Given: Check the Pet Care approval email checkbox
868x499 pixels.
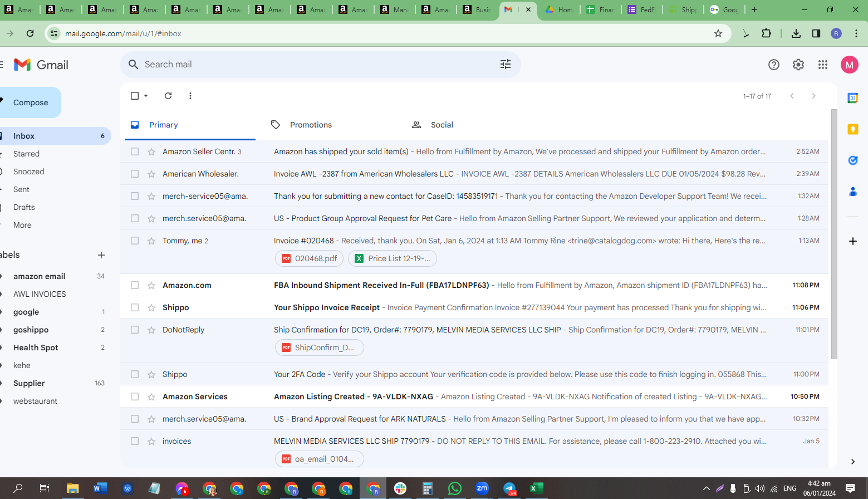Looking at the screenshot, I should click(x=135, y=218).
